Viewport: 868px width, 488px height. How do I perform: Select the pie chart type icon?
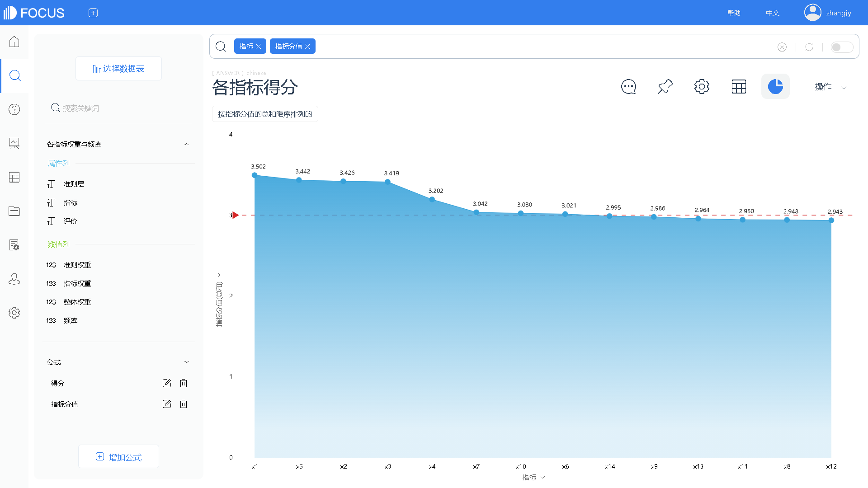click(x=775, y=86)
